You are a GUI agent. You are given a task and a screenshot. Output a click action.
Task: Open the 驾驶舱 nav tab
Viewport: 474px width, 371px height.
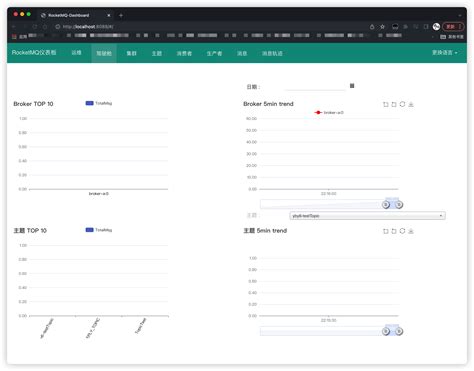104,53
